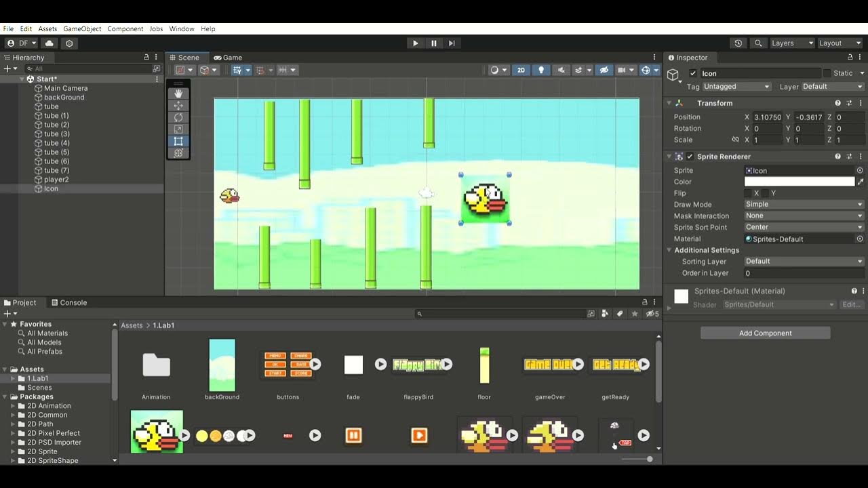
Task: Open Transform preset settings icon
Action: coord(849,103)
